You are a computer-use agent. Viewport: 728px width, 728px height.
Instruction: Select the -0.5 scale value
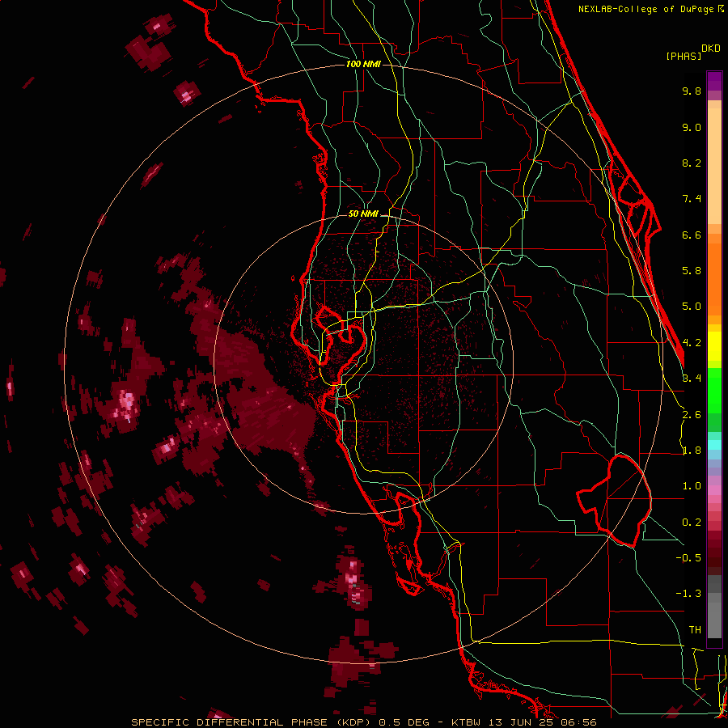click(688, 558)
